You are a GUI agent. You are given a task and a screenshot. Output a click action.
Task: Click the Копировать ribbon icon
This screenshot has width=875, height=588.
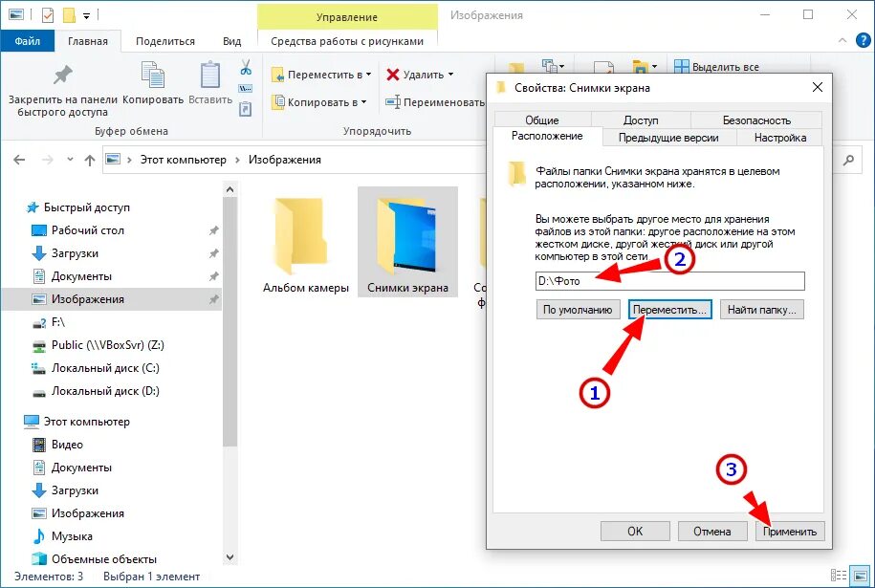[x=153, y=76]
